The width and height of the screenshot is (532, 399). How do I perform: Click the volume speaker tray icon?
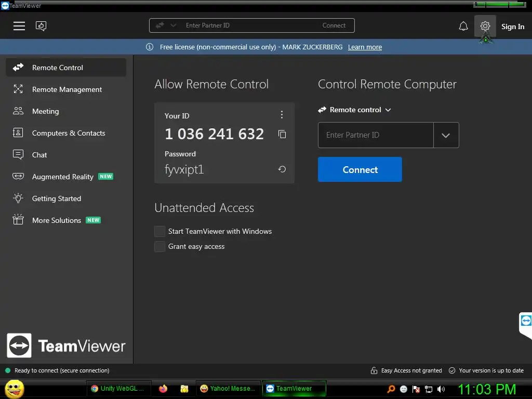click(441, 389)
